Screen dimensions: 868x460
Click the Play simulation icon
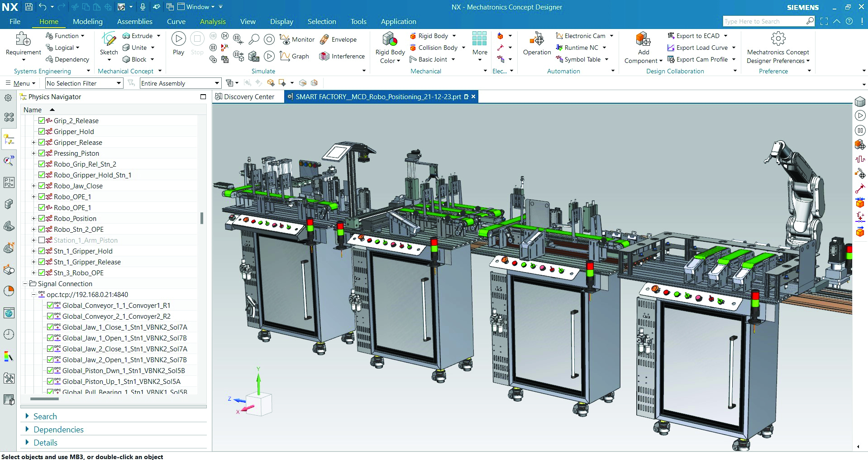click(178, 39)
